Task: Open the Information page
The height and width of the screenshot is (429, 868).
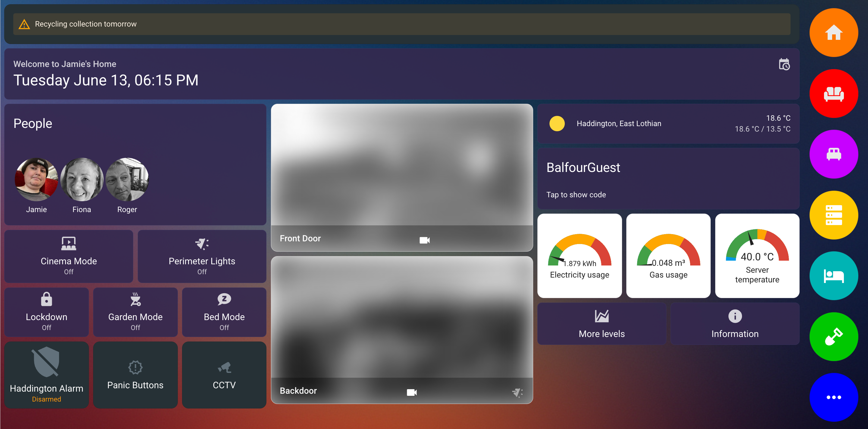Action: (734, 324)
